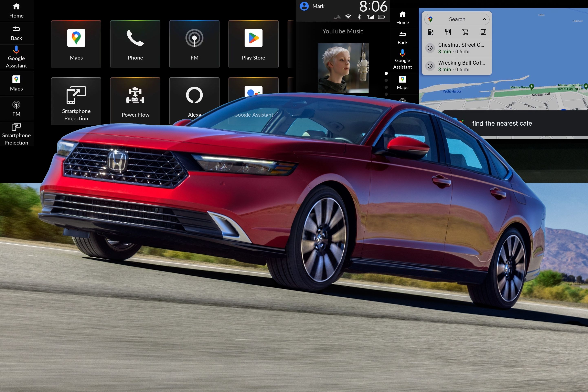Open the Maps tile in the app grid
The width and height of the screenshot is (588, 392).
76,44
